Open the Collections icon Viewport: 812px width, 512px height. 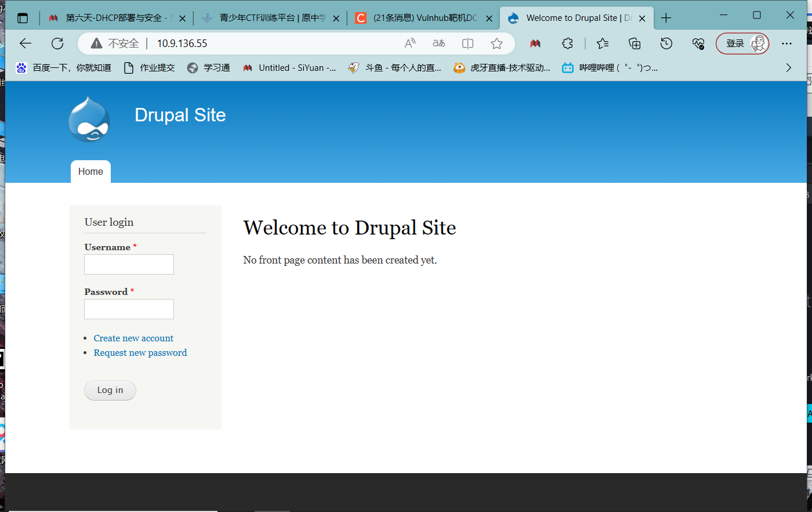coord(635,44)
